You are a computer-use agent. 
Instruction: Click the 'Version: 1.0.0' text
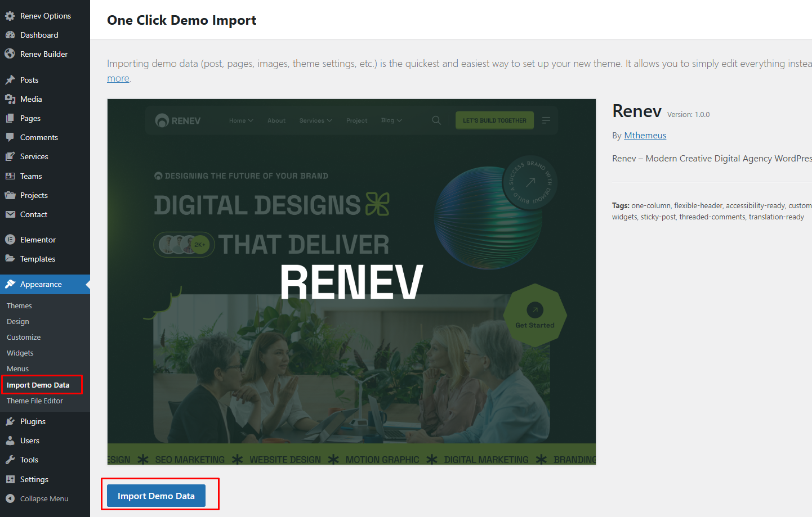click(688, 114)
